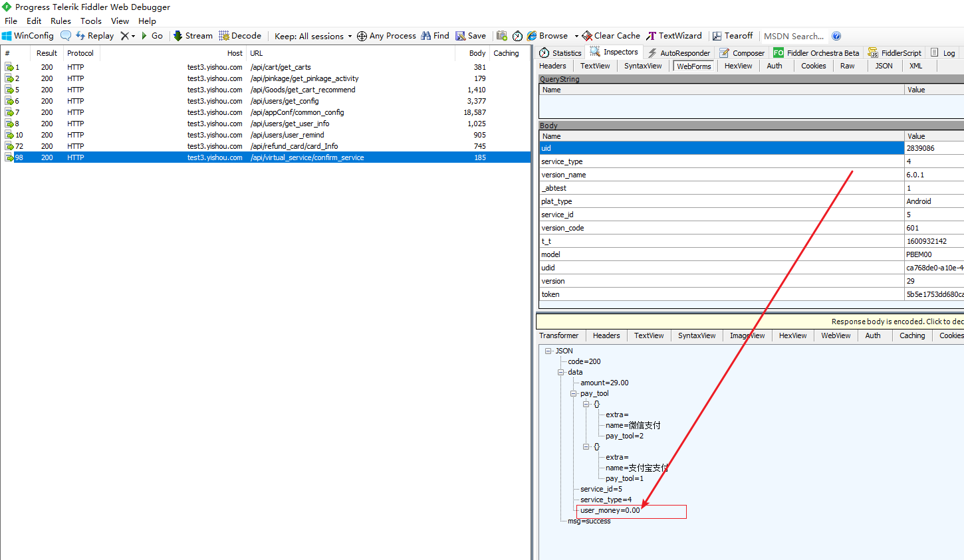Click the Go resume button
The image size is (964, 560).
pyautogui.click(x=152, y=36)
